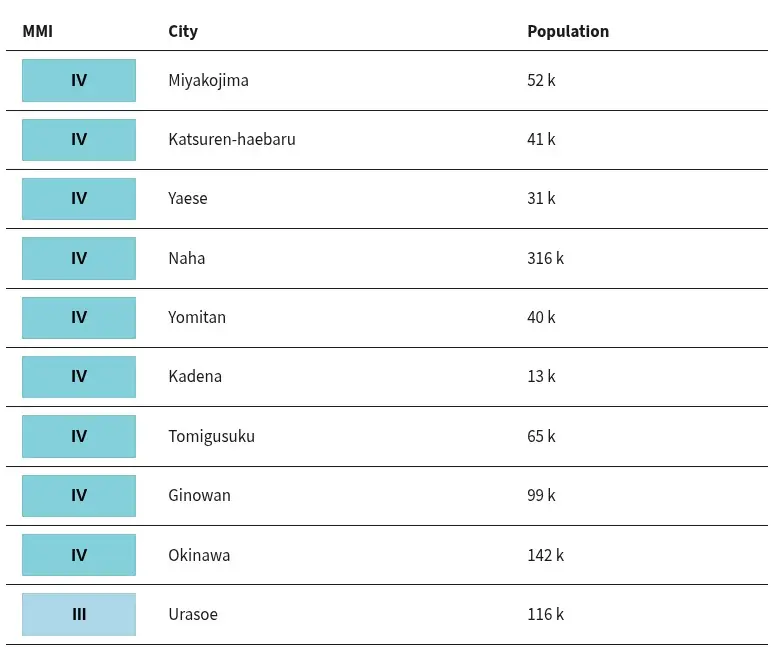This screenshot has width=772, height=660.
Task: Click the 316 k population value
Action: (546, 258)
